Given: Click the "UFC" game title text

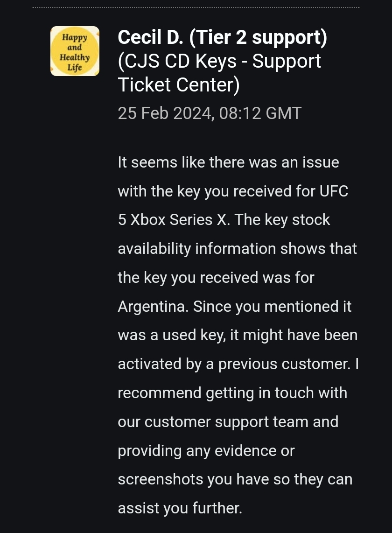Looking at the screenshot, I should coord(334,191).
